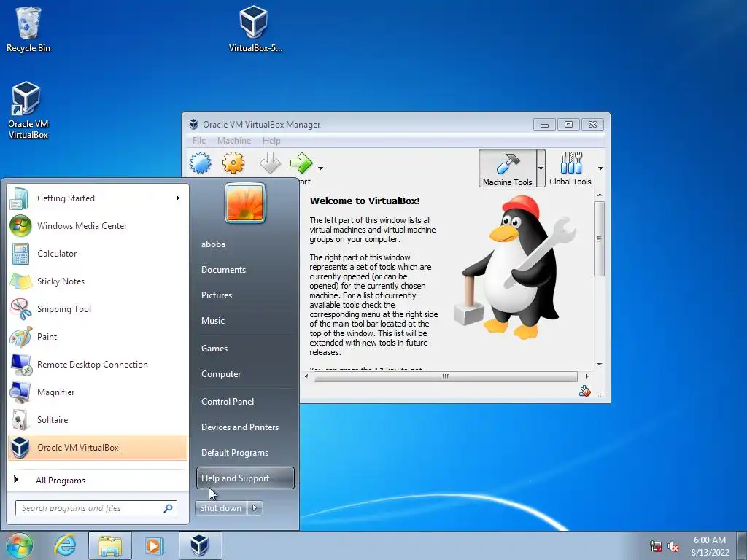Screen dimensions: 747x560
Task: Click the horizontal scrollbar thumb in welcome pane
Action: [446, 377]
